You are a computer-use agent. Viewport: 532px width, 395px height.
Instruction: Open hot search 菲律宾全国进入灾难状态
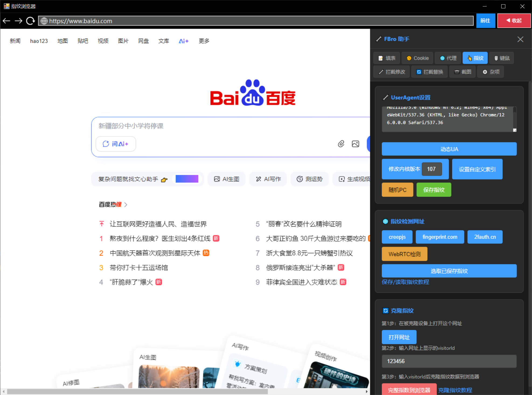point(301,282)
